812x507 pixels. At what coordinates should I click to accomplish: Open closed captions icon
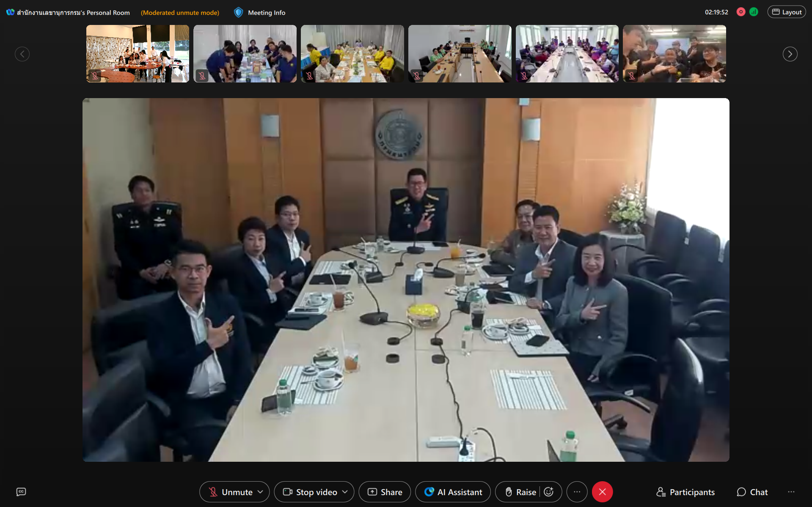tap(21, 491)
